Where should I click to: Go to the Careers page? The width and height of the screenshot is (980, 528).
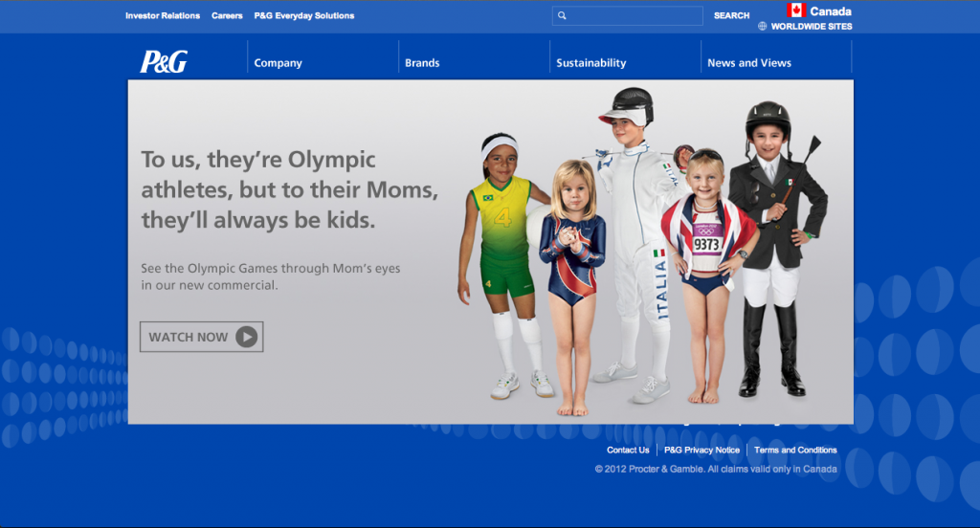click(227, 15)
